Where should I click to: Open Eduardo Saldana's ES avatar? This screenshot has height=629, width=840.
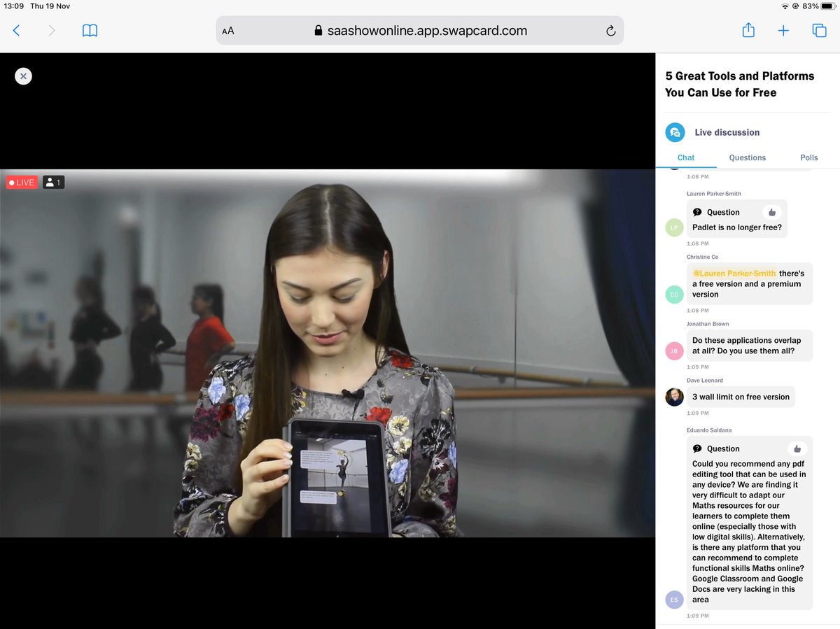click(674, 600)
